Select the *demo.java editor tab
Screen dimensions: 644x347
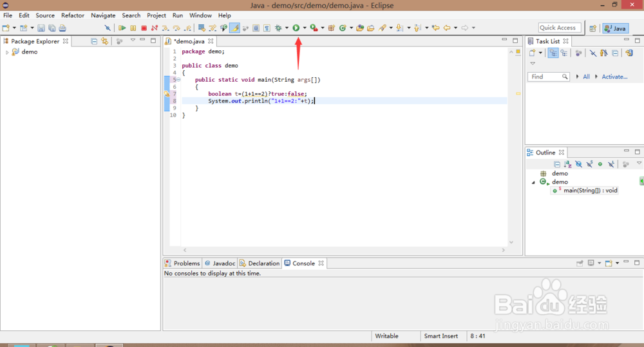[x=189, y=41]
